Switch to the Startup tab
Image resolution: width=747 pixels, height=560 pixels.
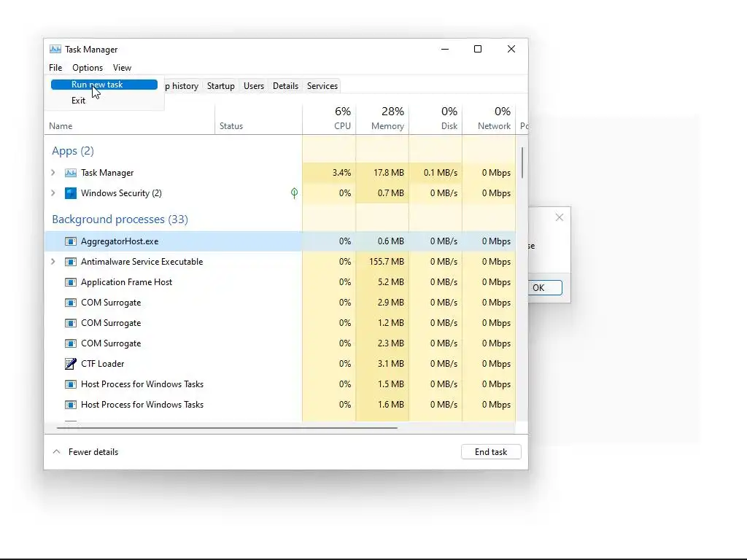pyautogui.click(x=220, y=86)
